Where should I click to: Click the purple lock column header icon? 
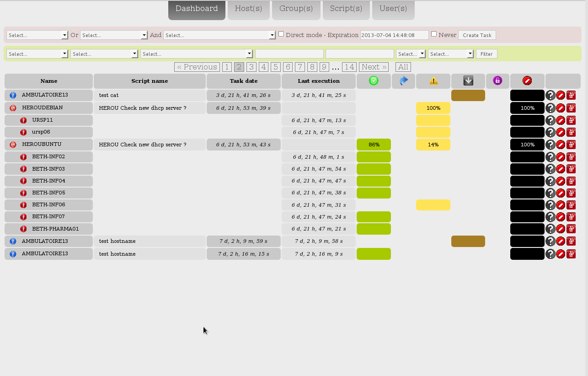pos(497,81)
